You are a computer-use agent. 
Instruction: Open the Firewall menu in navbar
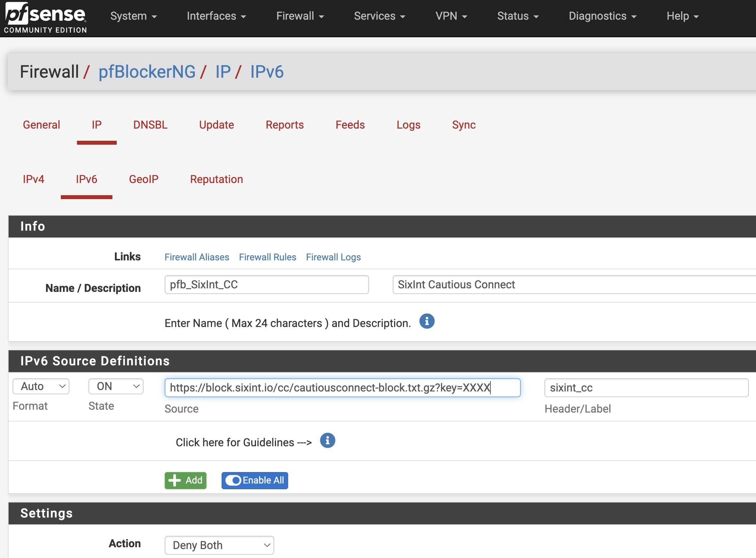(300, 16)
